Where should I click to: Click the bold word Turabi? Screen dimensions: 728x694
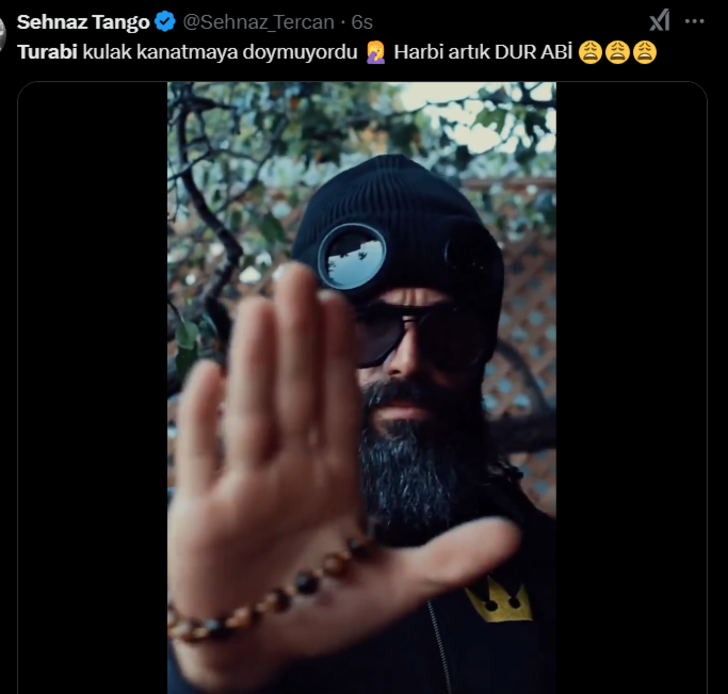47,53
